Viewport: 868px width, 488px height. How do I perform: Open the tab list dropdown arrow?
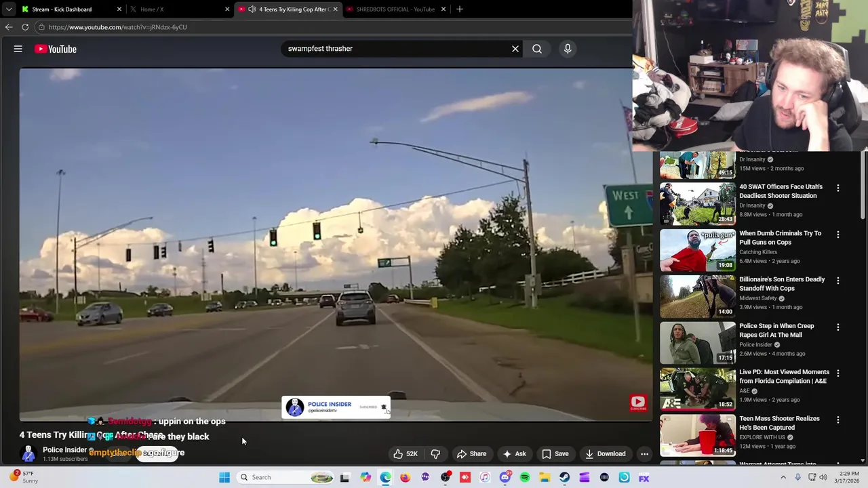tap(9, 9)
